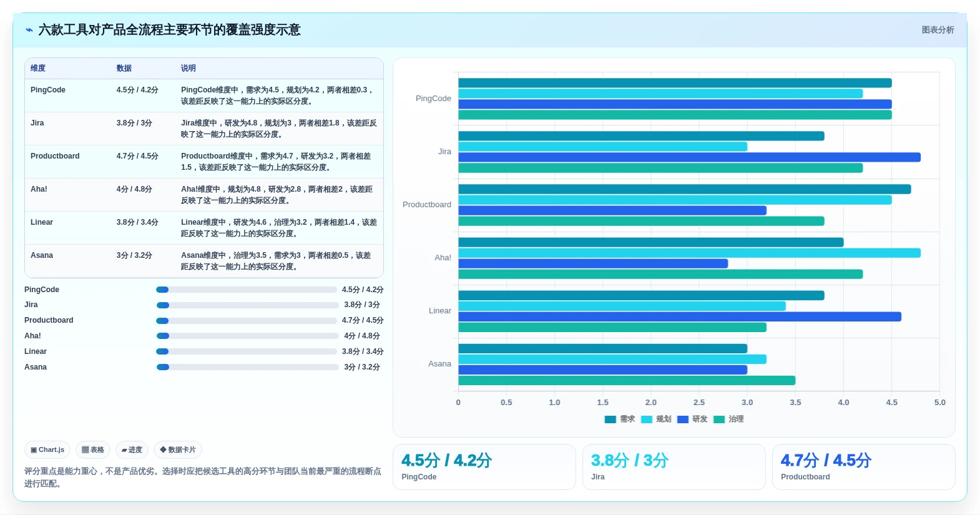Select the Jira table row name
The width and height of the screenshot is (980, 515).
(37, 123)
